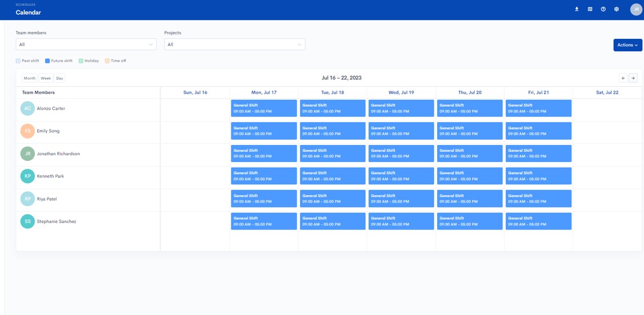Select the Wed, Jul 19 column header
This screenshot has height=315, width=644.
click(401, 92)
